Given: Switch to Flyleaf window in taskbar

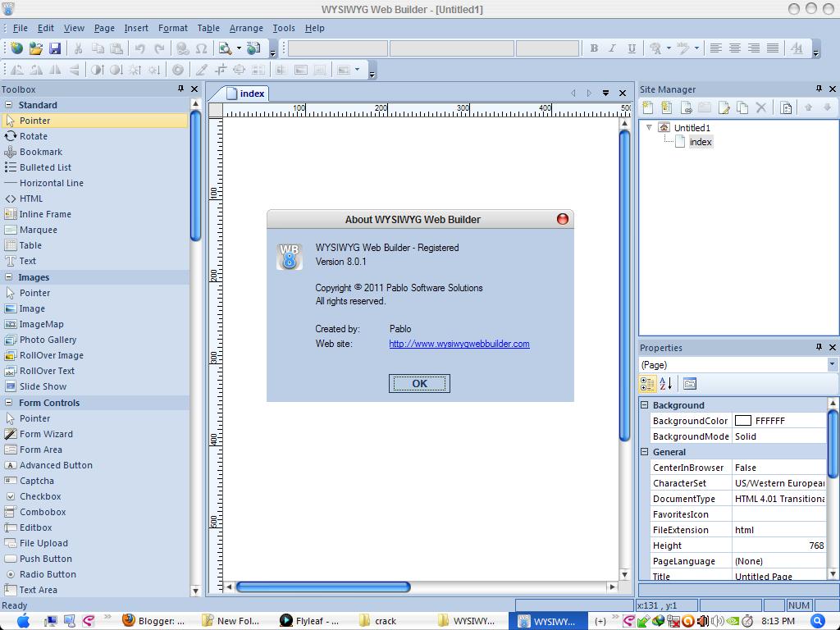Looking at the screenshot, I should tap(311, 621).
